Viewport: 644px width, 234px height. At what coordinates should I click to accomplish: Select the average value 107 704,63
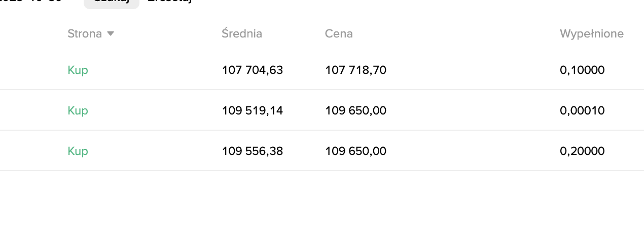253,70
